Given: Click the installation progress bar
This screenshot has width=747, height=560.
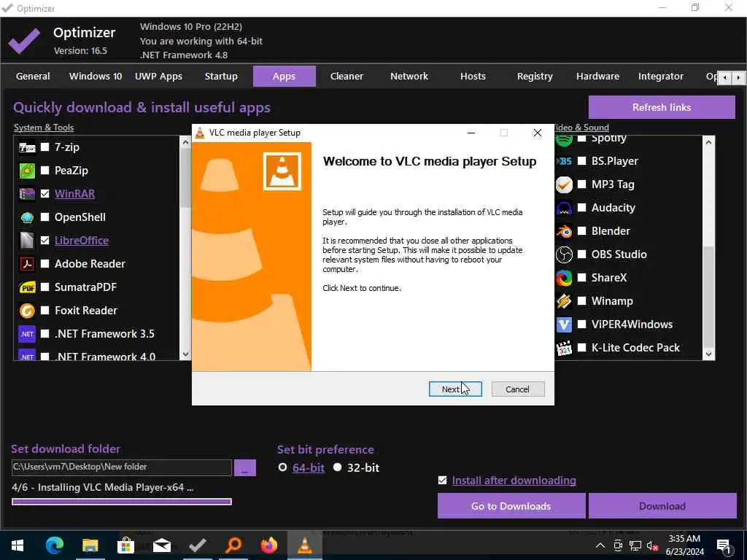Looking at the screenshot, I should click(122, 502).
